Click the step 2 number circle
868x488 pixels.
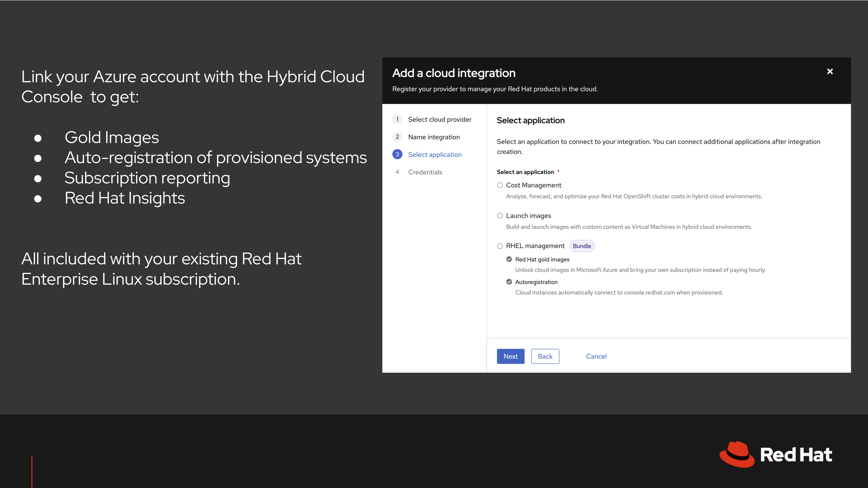tap(397, 137)
